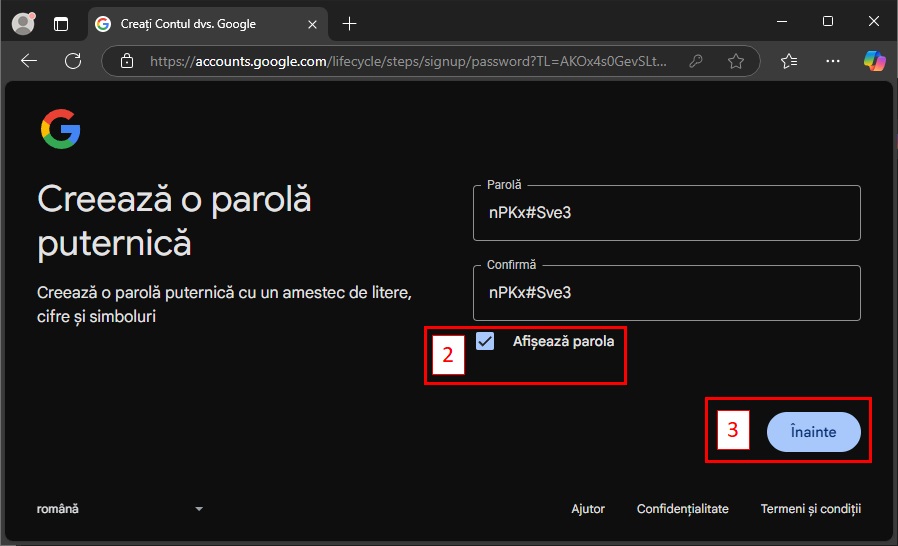Click the Google logo
Viewport: 898px width, 546px height.
(x=60, y=130)
